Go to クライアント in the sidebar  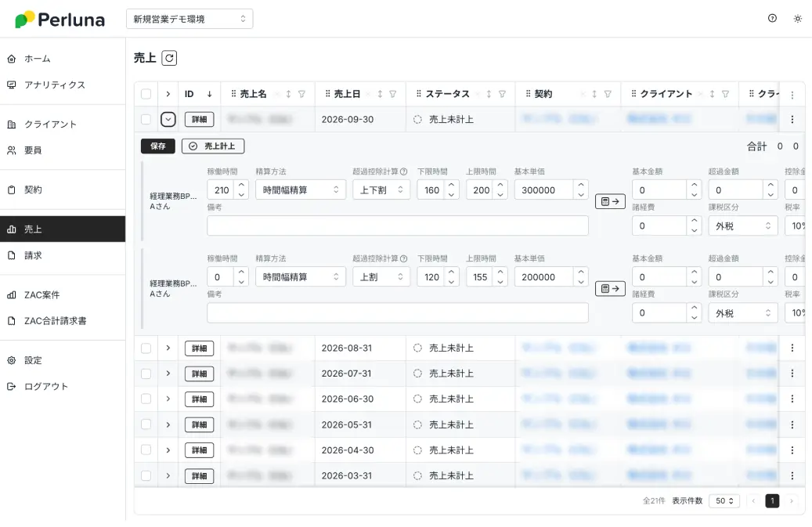pos(50,125)
